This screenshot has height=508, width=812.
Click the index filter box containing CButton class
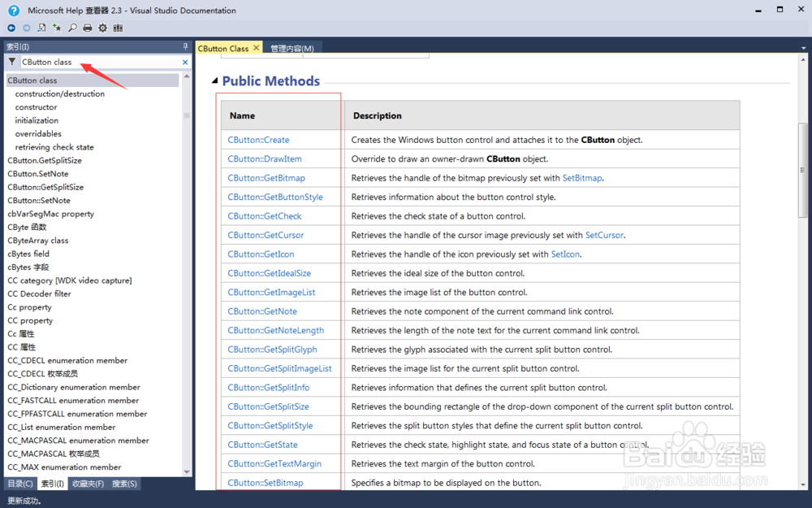tap(101, 63)
